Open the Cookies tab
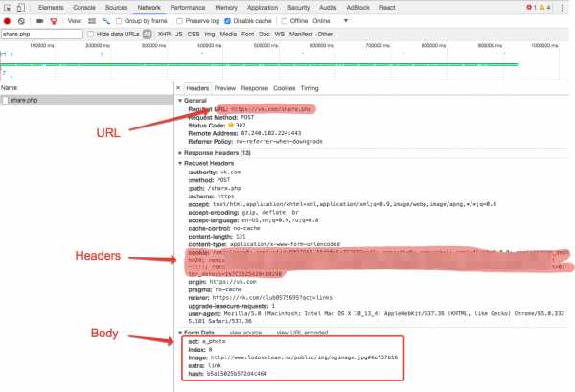 pyautogui.click(x=285, y=88)
